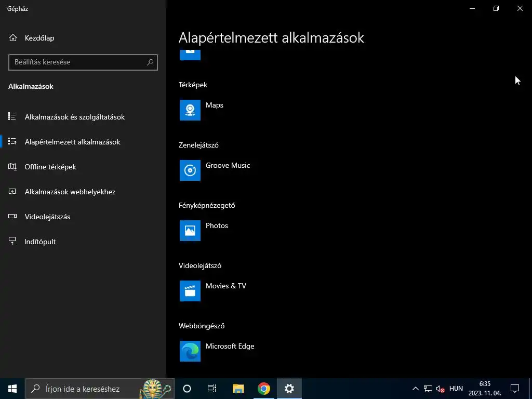Click the Videolejátszó heading
Image resolution: width=532 pixels, height=399 pixels.
coord(200,265)
